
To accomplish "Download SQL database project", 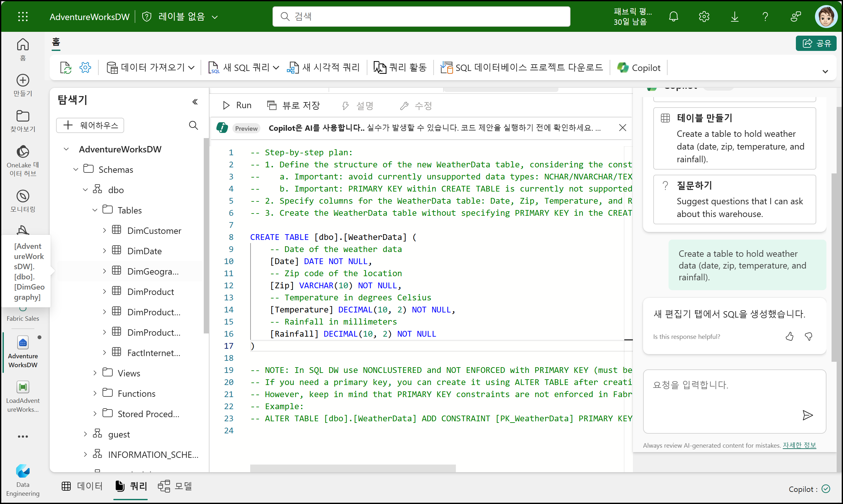I will 521,67.
